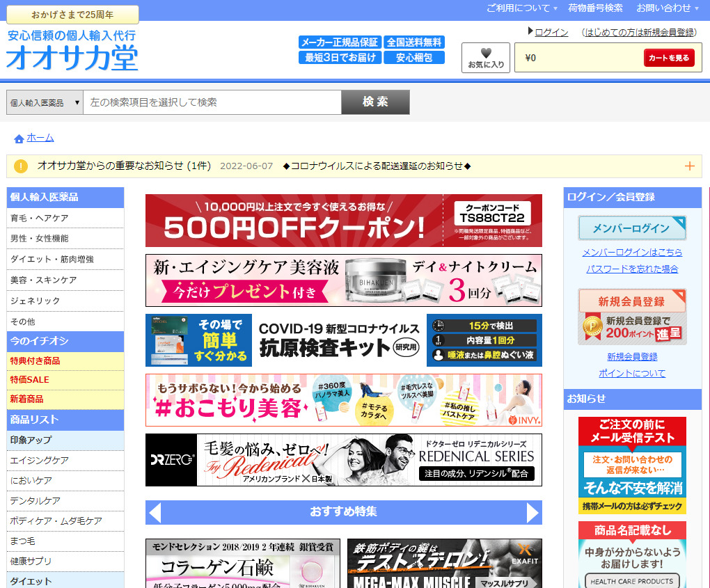Screen dimensions: 710x588
Task: Click the 安心梱包 badge
Action: 414,58
